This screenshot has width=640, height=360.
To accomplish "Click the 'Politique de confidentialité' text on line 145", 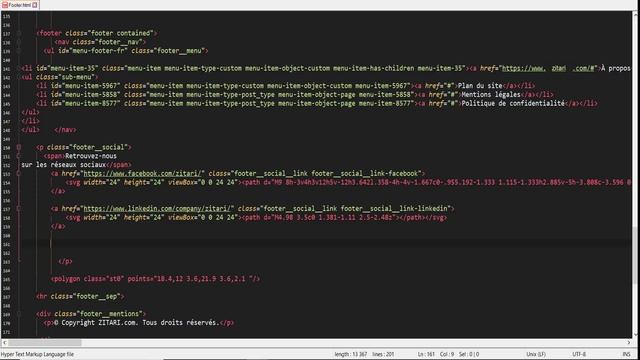I will click(x=513, y=104).
